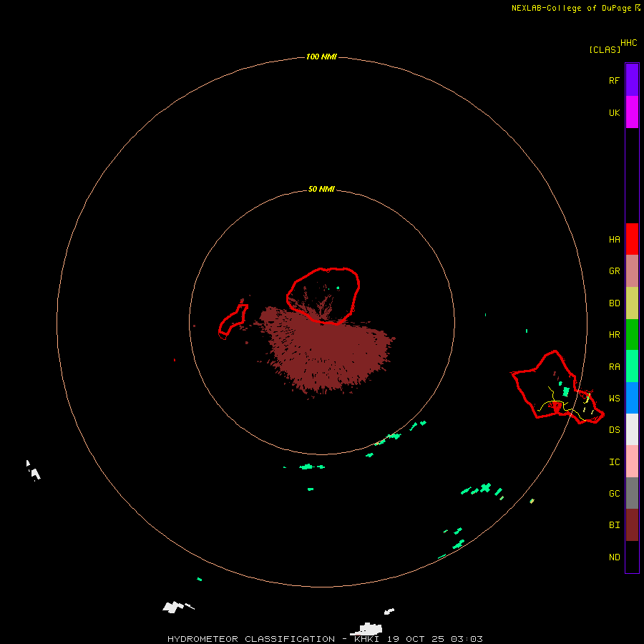
Task: Click the BI brown legend swatch
Action: click(632, 525)
